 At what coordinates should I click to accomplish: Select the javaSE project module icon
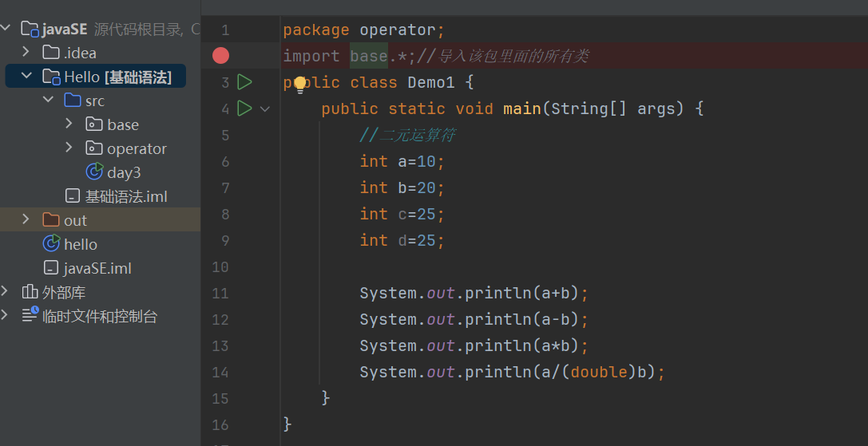(30, 29)
